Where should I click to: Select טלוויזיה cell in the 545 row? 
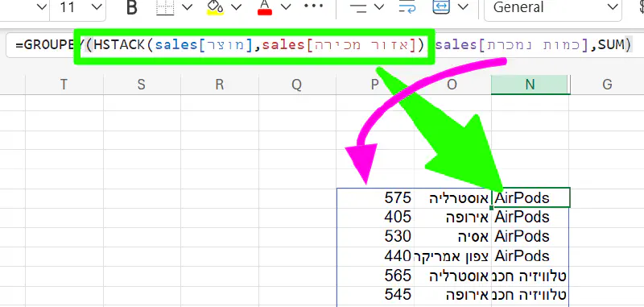pos(530,295)
